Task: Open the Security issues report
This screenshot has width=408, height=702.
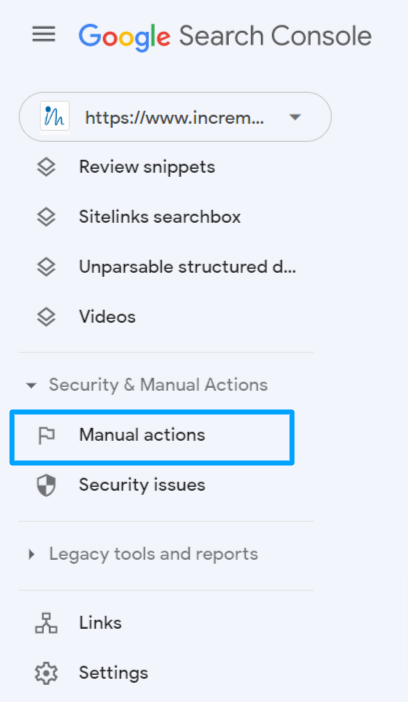Action: click(x=142, y=485)
